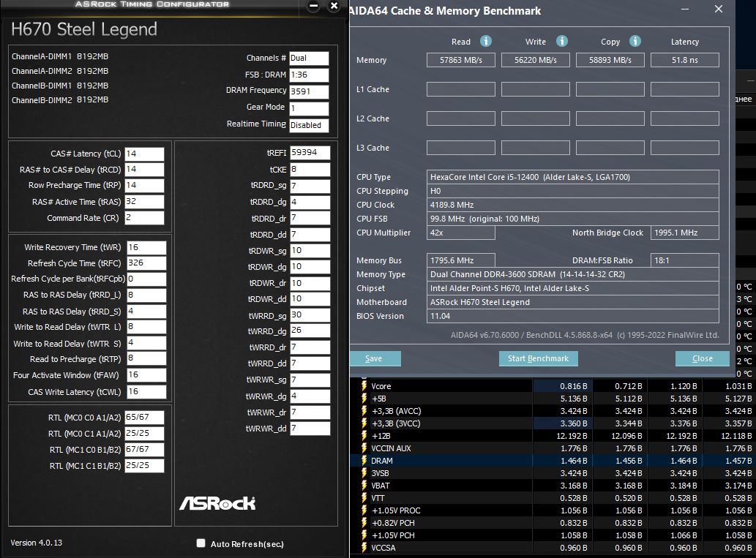Screen dimensions: 756x558
Task: Click the Close button in AIDA64
Action: (702, 358)
